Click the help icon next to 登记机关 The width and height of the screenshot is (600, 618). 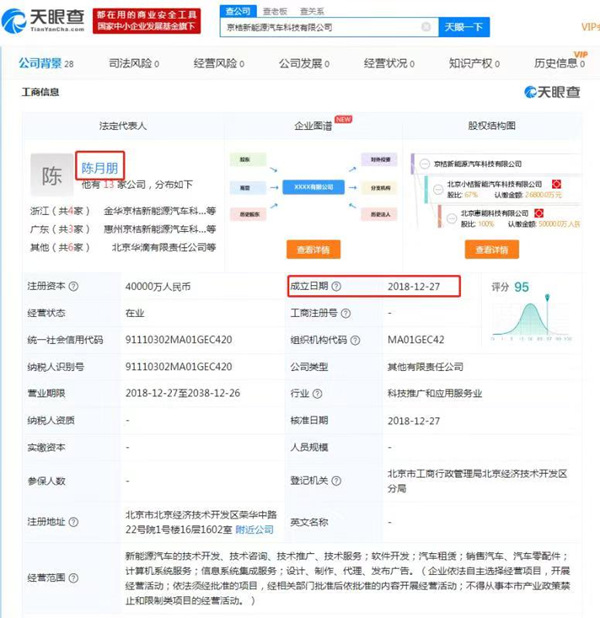336,481
